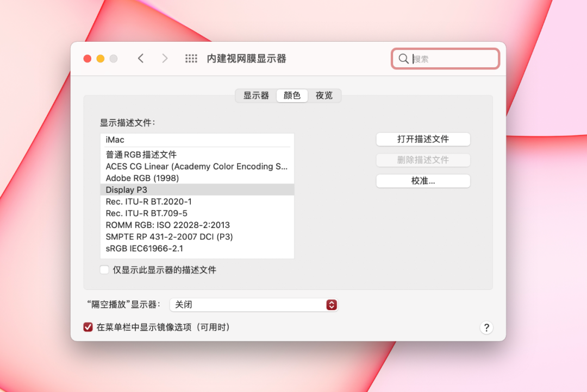Open the 隔空播放 显示器 dropdown
Viewport: 587px width, 392px height.
(x=254, y=305)
